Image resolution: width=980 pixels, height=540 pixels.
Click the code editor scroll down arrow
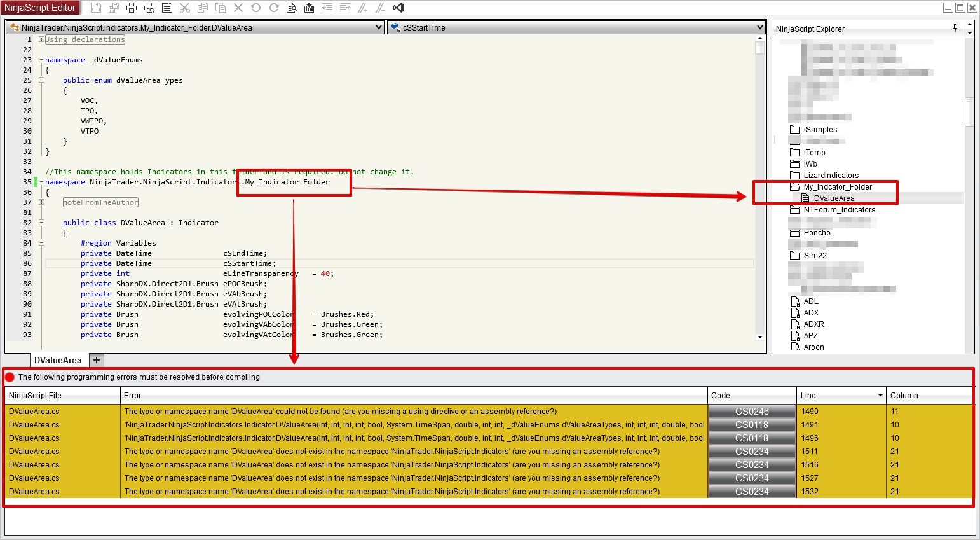coord(759,337)
